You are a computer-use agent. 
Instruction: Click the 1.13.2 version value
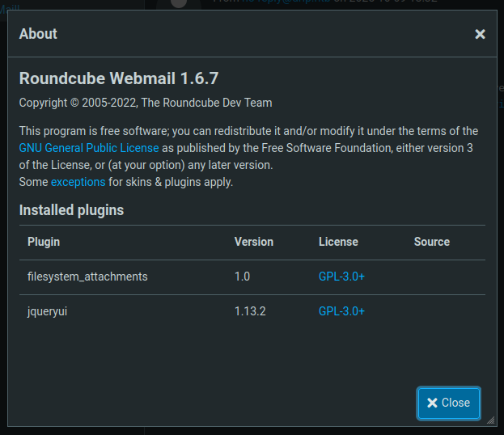point(250,311)
